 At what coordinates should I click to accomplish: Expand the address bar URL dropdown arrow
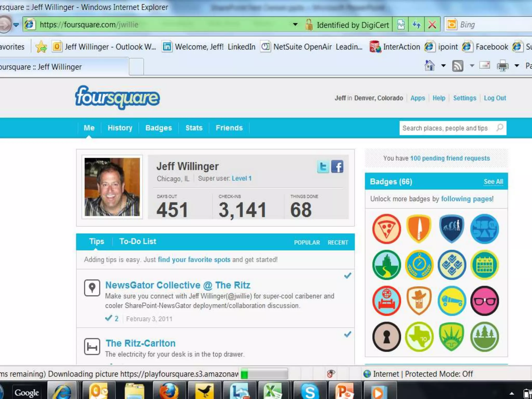click(295, 25)
